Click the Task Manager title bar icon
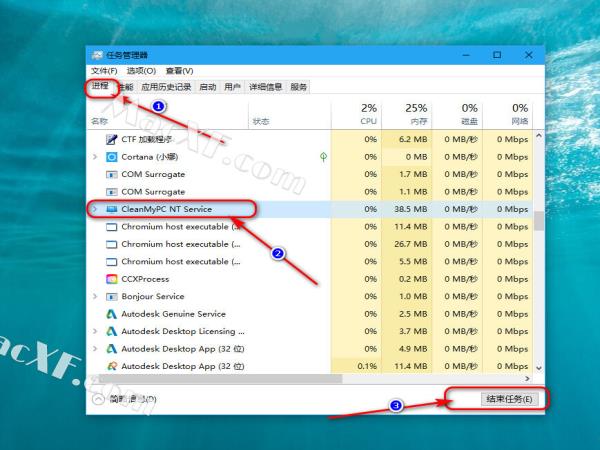 [97, 55]
